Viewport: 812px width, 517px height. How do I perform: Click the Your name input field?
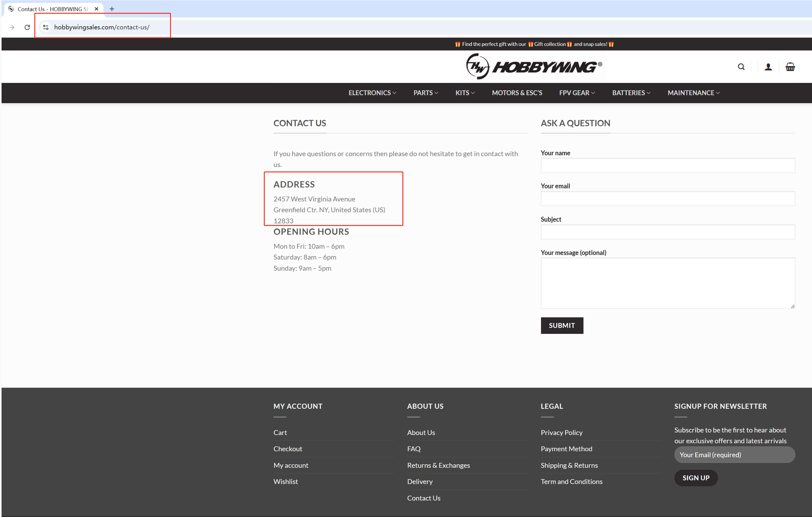pyautogui.click(x=667, y=165)
